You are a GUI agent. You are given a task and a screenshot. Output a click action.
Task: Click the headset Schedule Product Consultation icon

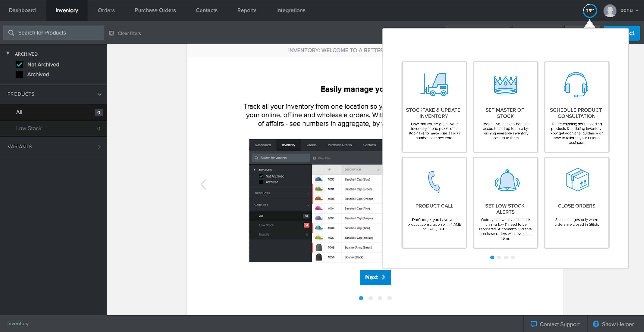(x=576, y=85)
